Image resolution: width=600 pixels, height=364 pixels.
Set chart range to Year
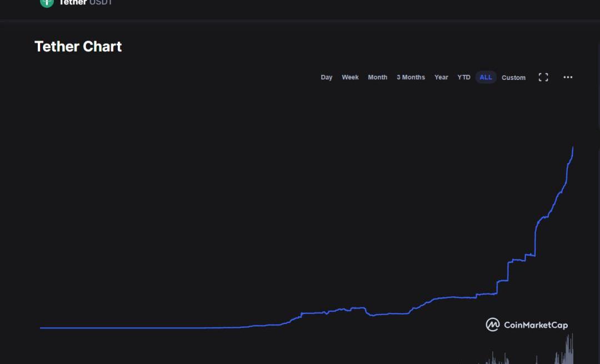(441, 77)
